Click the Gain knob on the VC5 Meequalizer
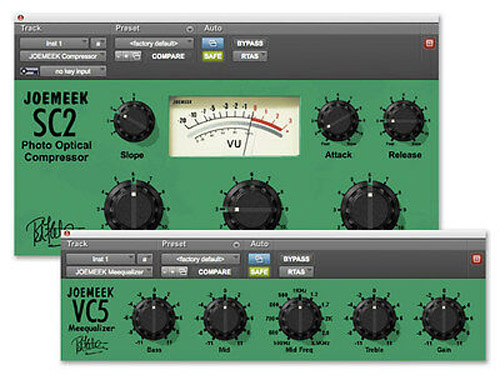 (x=444, y=319)
